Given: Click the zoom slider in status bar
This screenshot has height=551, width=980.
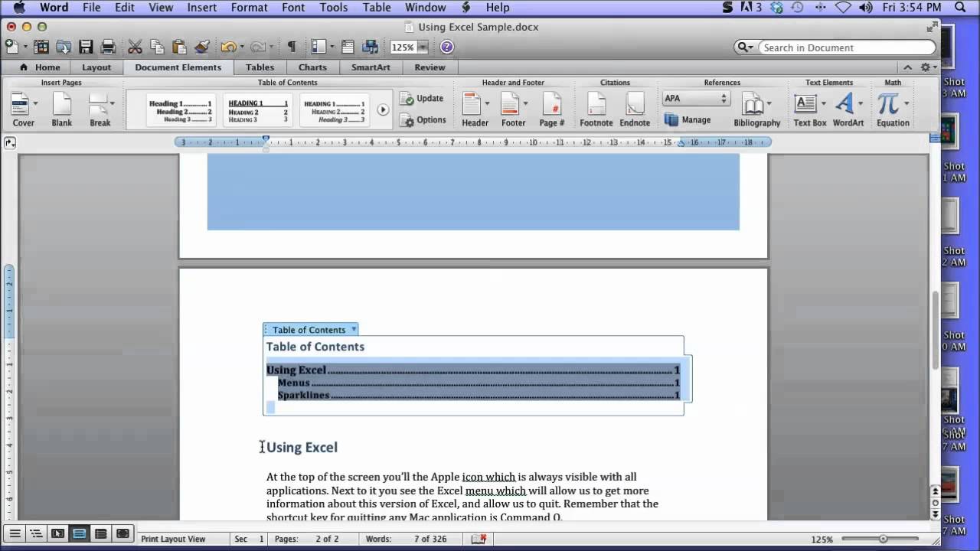Looking at the screenshot, I should (x=883, y=539).
